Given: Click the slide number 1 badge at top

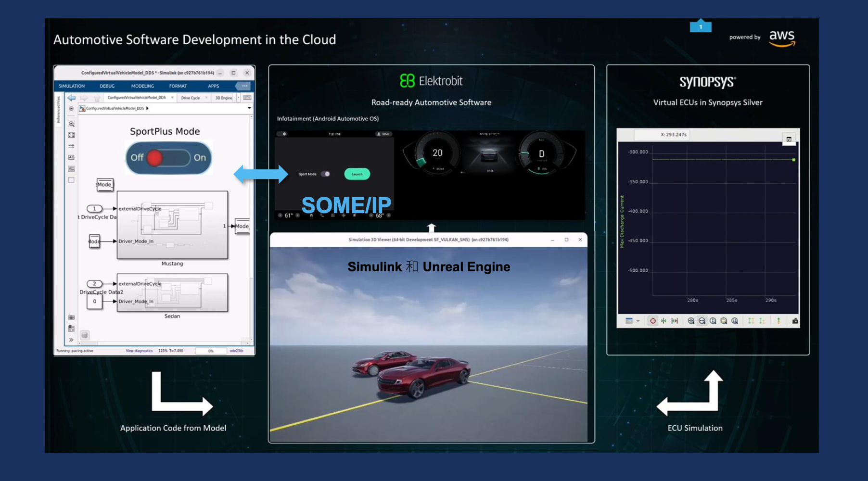Looking at the screenshot, I should point(701,26).
